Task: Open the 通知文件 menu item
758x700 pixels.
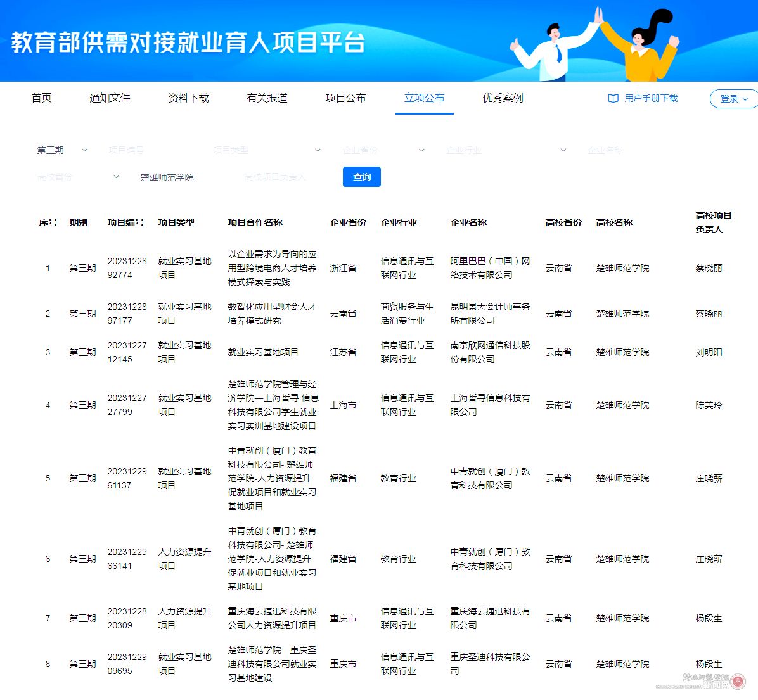Action: pyautogui.click(x=110, y=98)
